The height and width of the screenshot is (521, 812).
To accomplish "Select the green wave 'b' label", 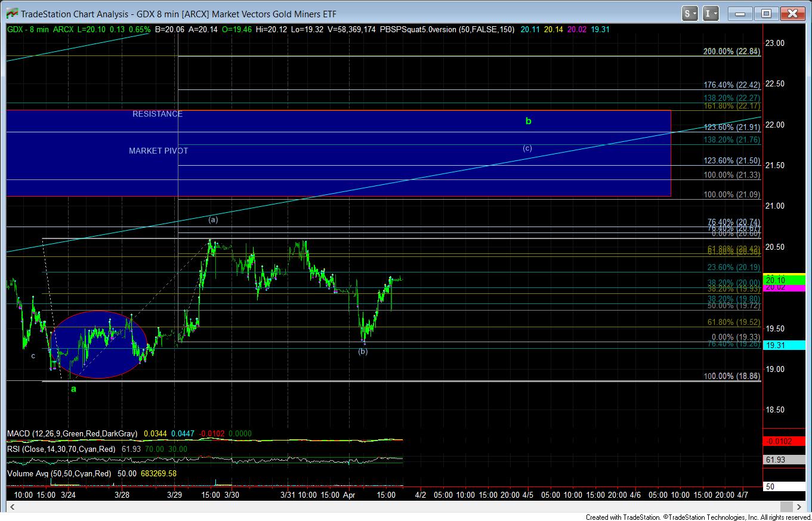I will 528,121.
